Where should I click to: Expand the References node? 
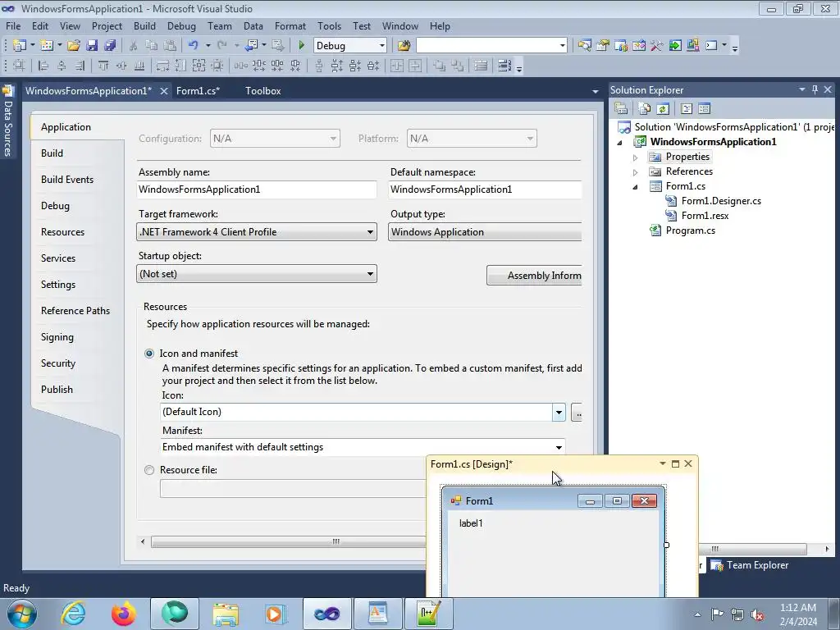pyautogui.click(x=636, y=172)
